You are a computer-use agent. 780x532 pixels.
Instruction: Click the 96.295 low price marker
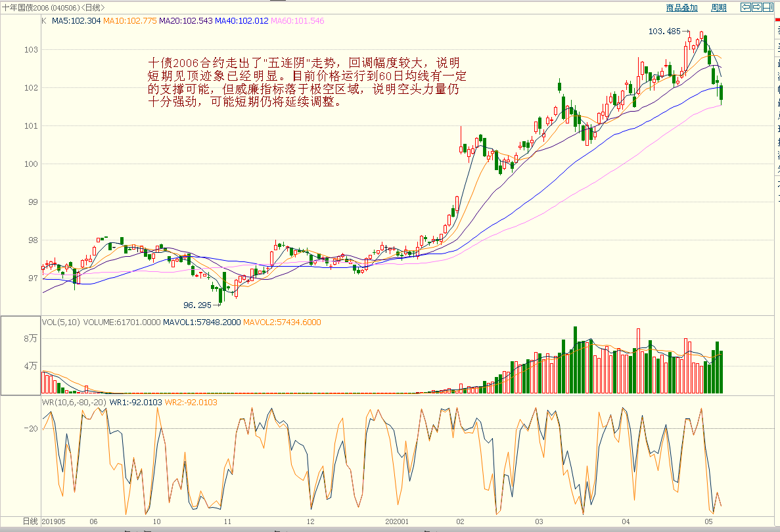click(x=198, y=305)
